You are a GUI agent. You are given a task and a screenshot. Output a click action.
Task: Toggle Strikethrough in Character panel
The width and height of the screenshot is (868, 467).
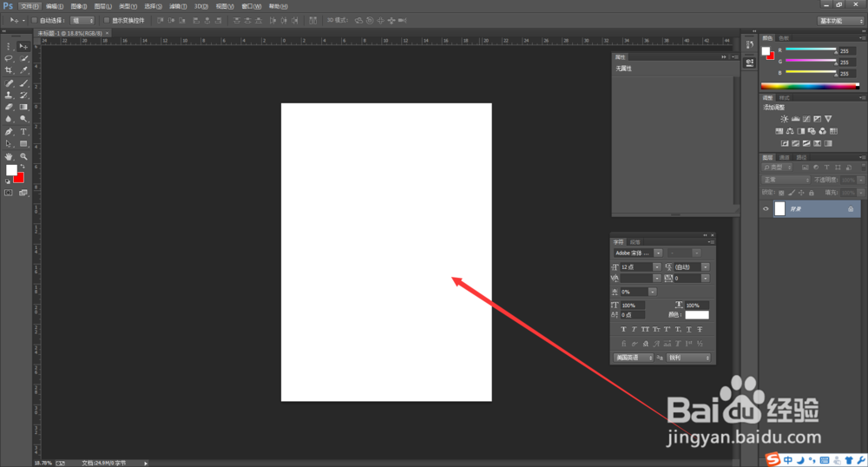[x=700, y=329]
